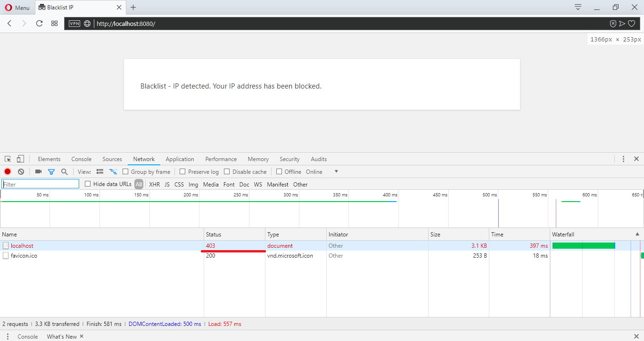644x341 pixels.
Task: Check the Offline checkbox
Action: point(279,172)
